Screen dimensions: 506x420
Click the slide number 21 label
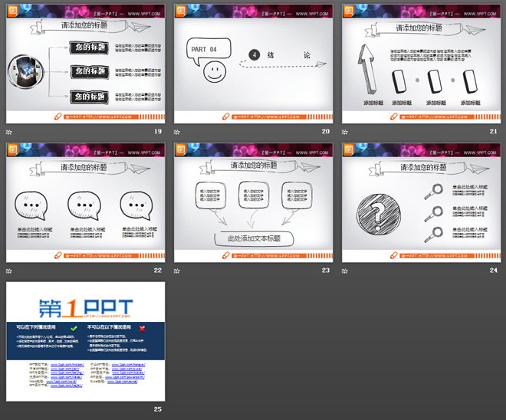[x=492, y=132]
